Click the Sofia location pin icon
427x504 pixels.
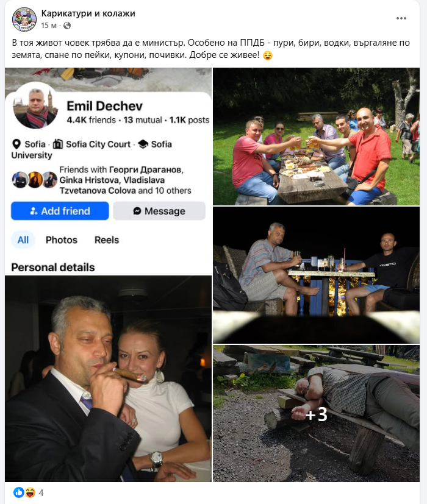tap(16, 144)
